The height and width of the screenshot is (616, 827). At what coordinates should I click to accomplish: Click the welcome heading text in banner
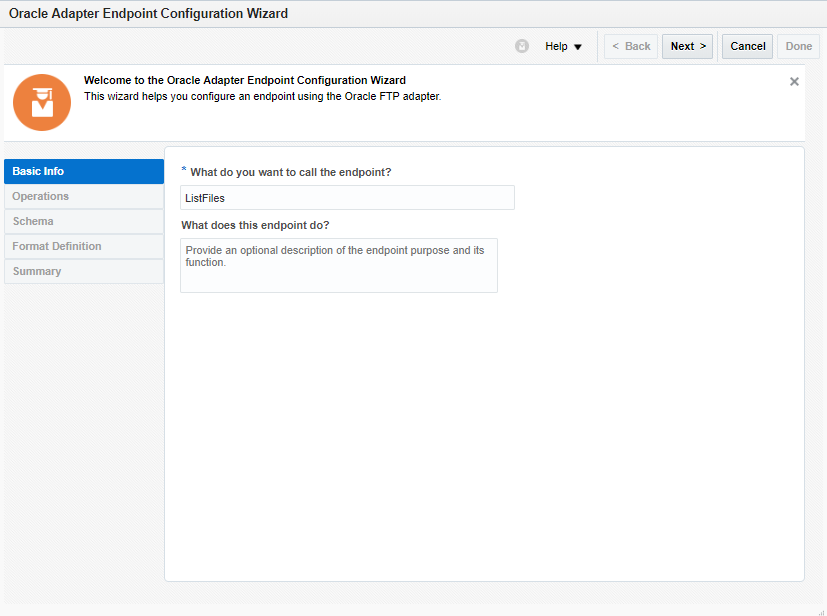click(244, 80)
